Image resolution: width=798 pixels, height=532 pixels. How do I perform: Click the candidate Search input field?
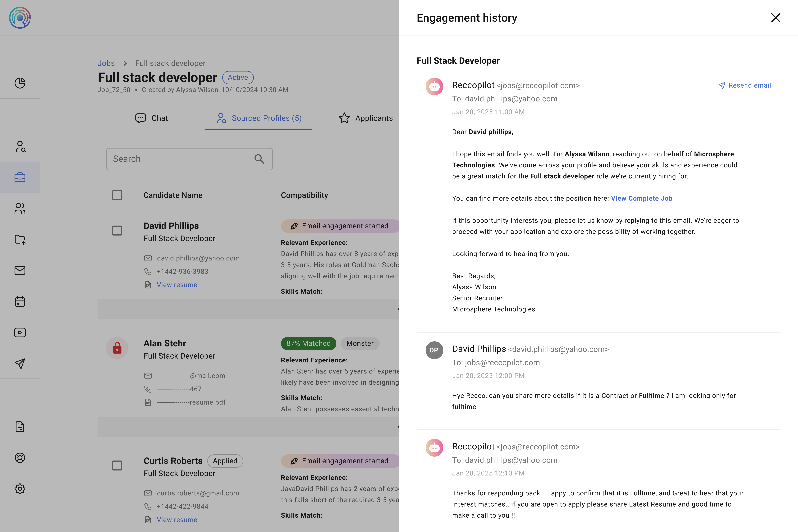pos(181,159)
